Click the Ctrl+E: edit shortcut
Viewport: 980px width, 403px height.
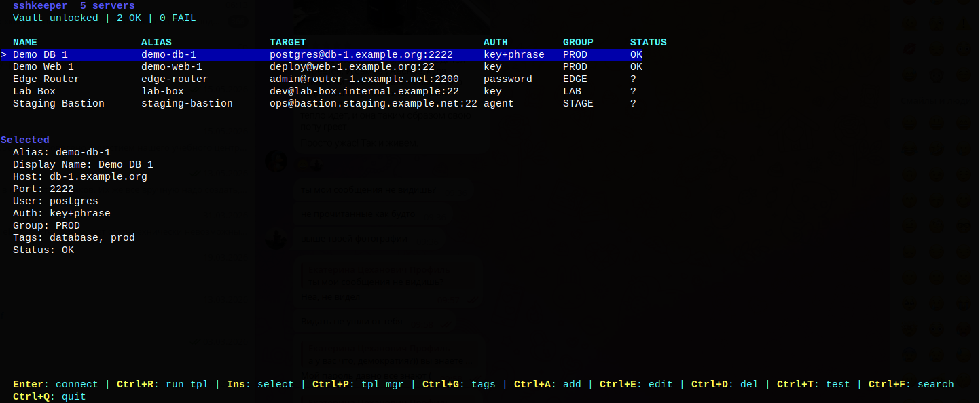pyautogui.click(x=636, y=384)
